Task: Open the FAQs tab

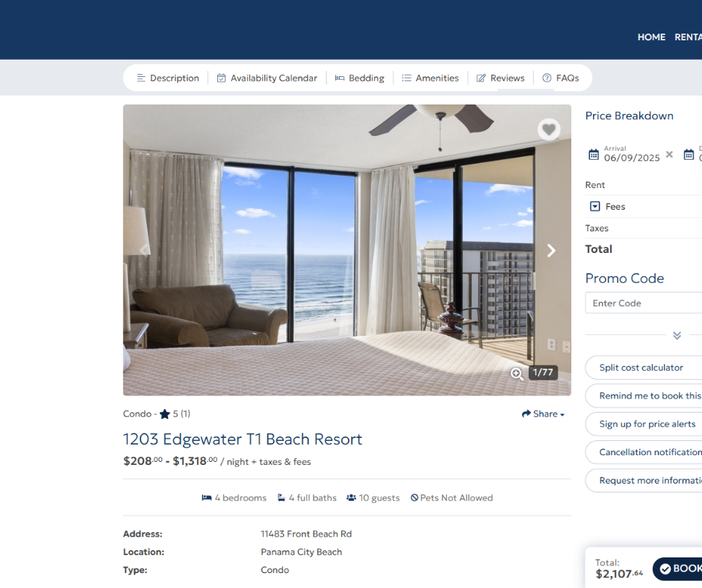Action: coord(560,78)
